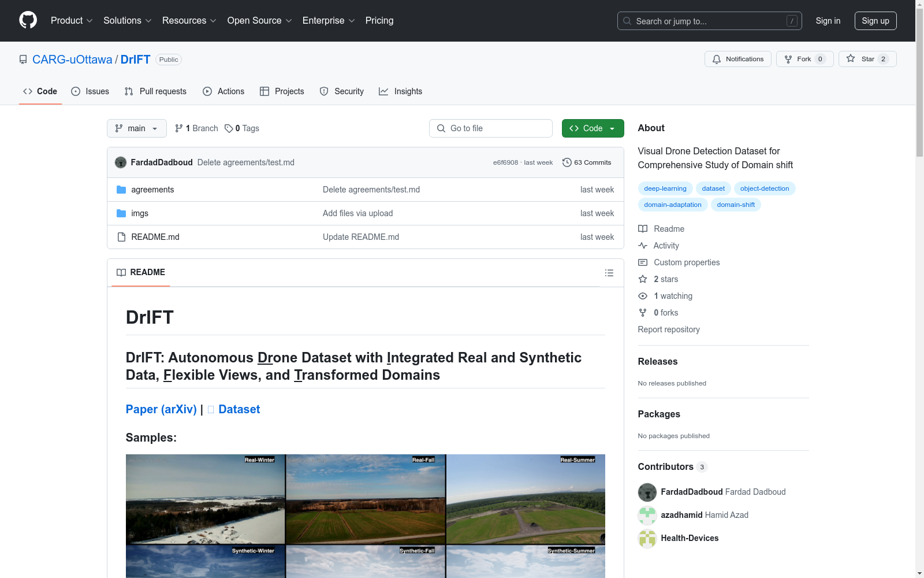Click the deep-learning topic tag
The height and width of the screenshot is (578, 924).
click(x=665, y=188)
